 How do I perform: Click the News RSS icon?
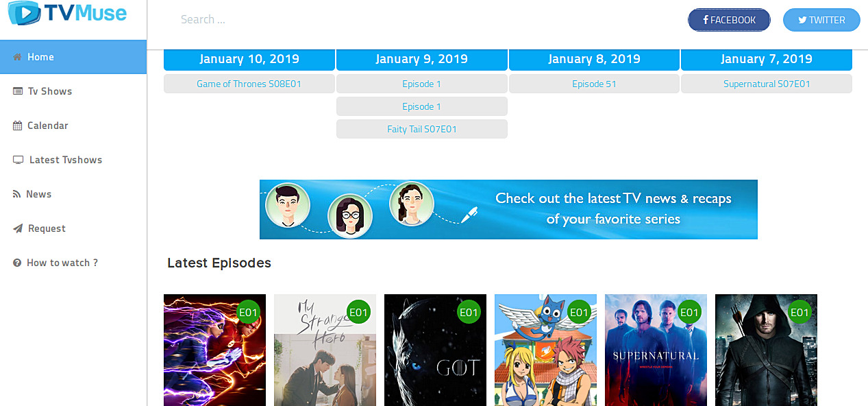pos(17,194)
